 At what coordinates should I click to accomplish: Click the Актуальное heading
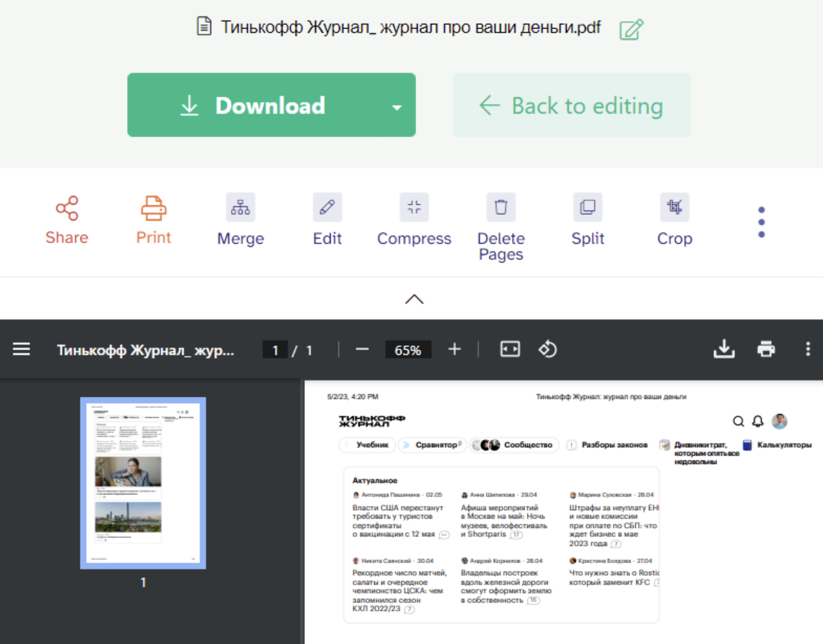click(375, 480)
